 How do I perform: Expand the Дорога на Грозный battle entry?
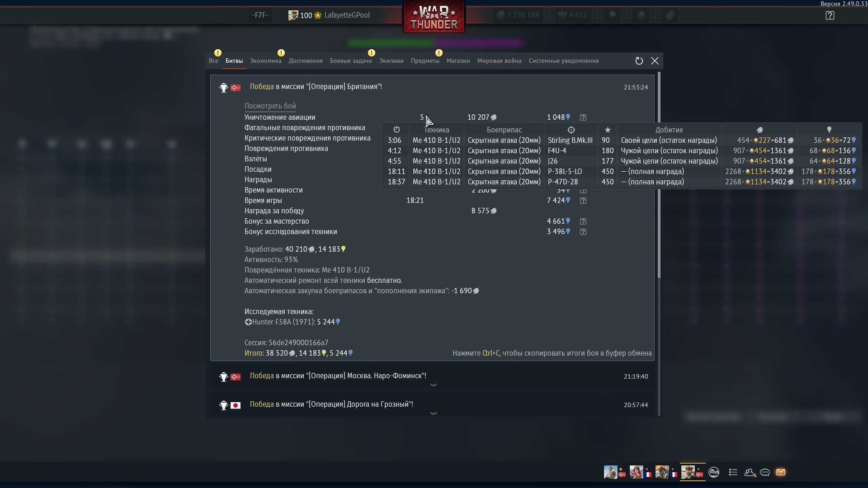point(433,413)
